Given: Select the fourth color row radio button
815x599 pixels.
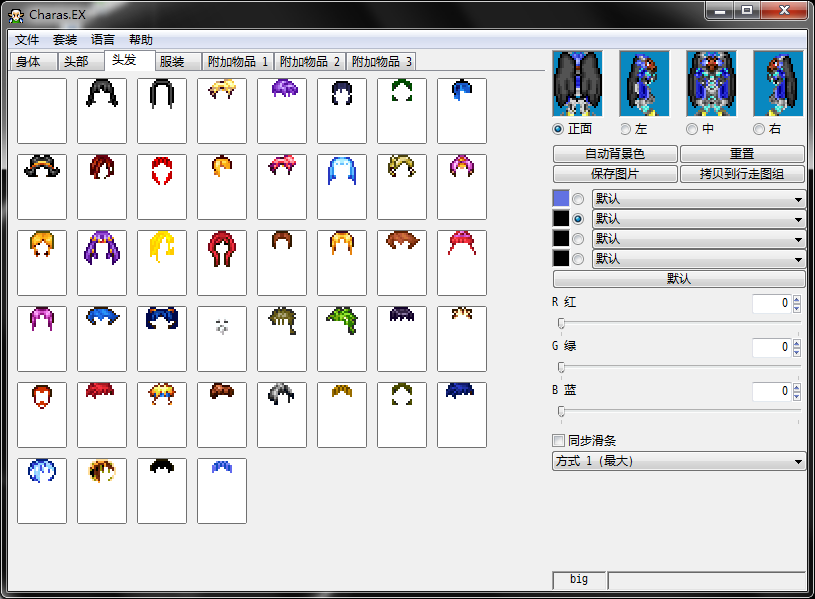Looking at the screenshot, I should click(x=578, y=259).
